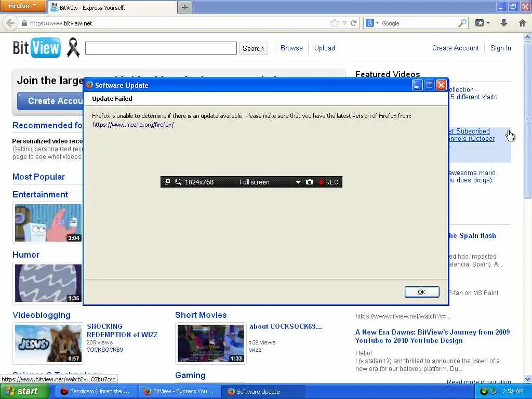
Task: Reload the page with the refresh icon
Action: [x=353, y=23]
